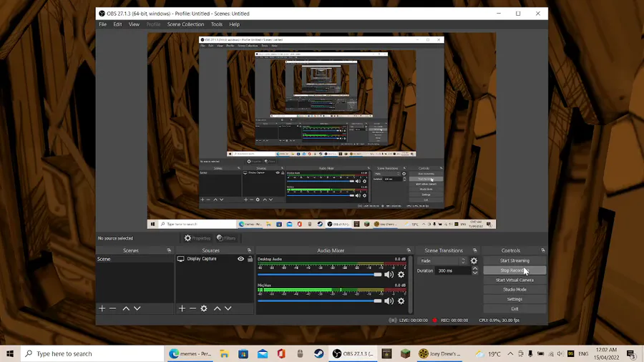
Task: Click the Exit button in Controls
Action: [514, 308]
